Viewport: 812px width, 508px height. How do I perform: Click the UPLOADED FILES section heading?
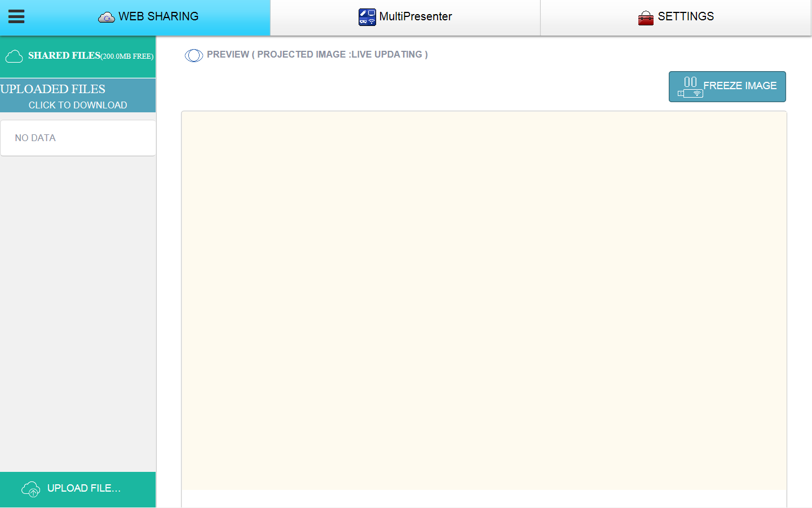coord(52,89)
